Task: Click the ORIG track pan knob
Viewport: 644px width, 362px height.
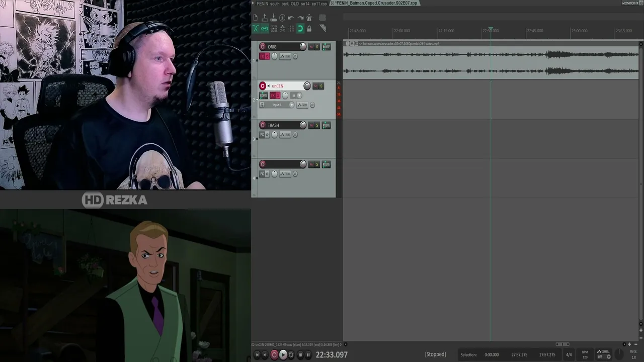Action: (274, 56)
